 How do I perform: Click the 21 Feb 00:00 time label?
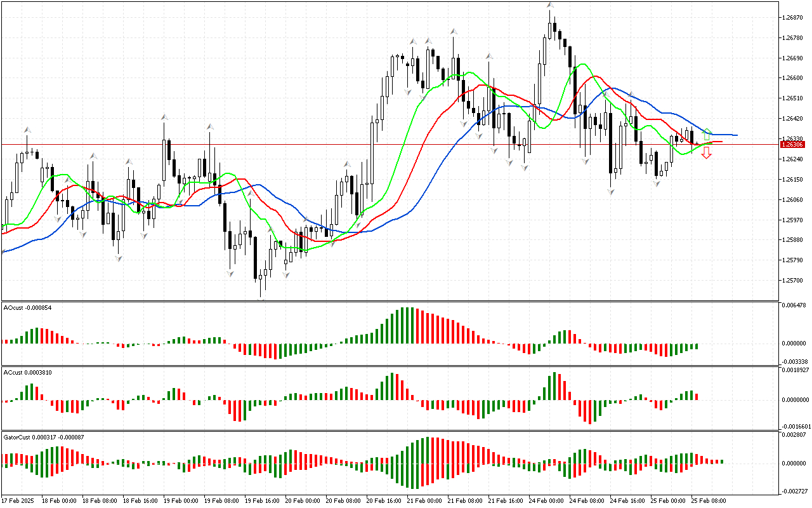click(x=424, y=501)
